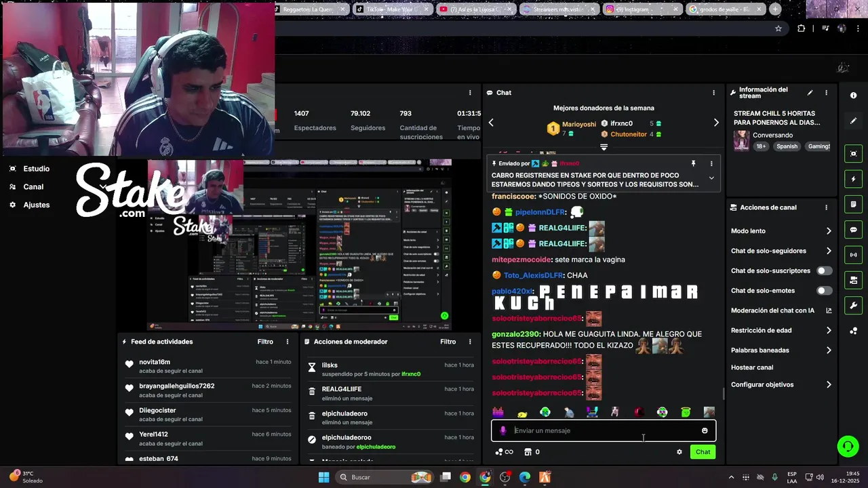Click gonzalo2390 username in chat
Viewport: 868px width, 488px height.
(515, 334)
